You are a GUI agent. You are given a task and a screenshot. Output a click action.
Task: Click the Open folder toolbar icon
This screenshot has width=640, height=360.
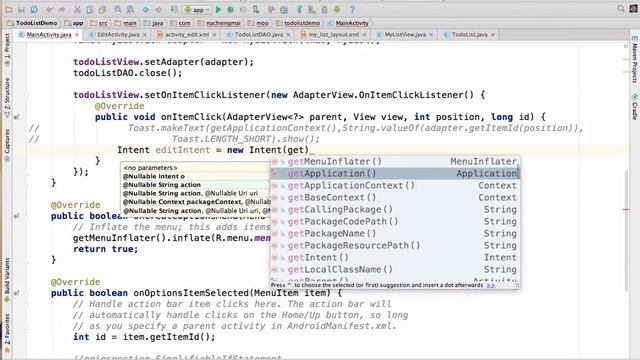click(x=9, y=9)
